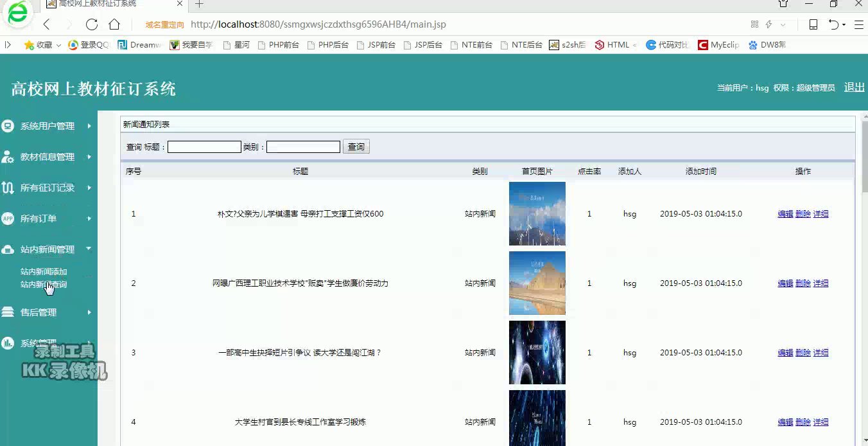
Task: Click the news title 大学生村官到县长专线工作室学习锻炼
Action: point(300,422)
